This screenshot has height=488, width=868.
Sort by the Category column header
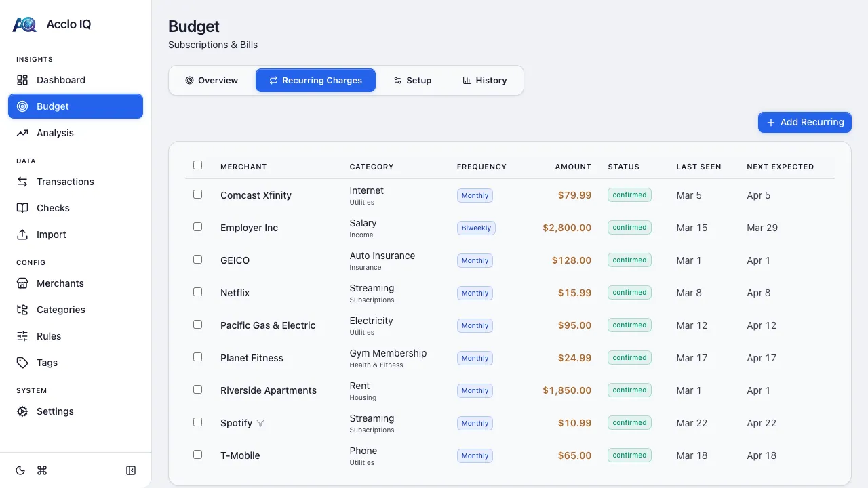pos(372,167)
